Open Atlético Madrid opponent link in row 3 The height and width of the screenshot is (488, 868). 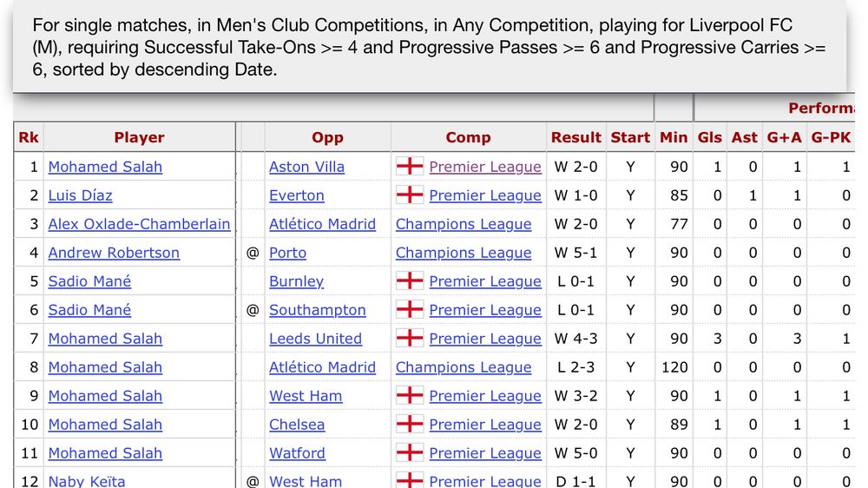(x=322, y=224)
